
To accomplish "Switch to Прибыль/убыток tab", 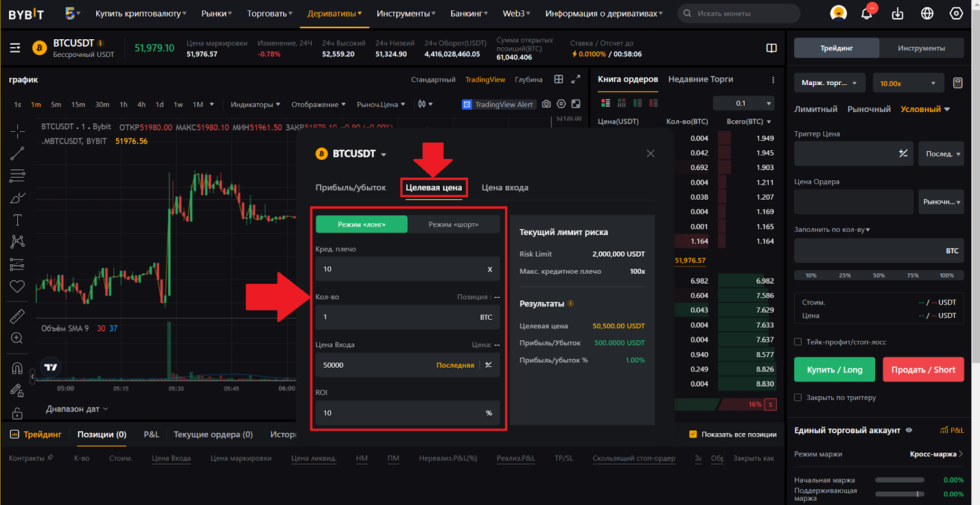I will pyautogui.click(x=350, y=188).
